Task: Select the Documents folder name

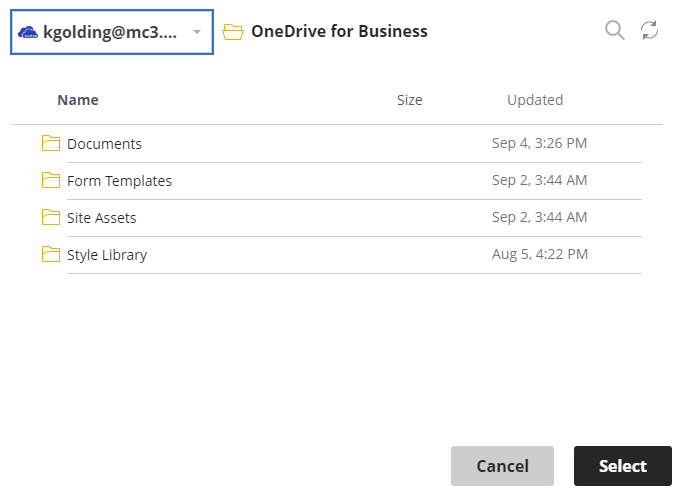Action: pos(104,144)
